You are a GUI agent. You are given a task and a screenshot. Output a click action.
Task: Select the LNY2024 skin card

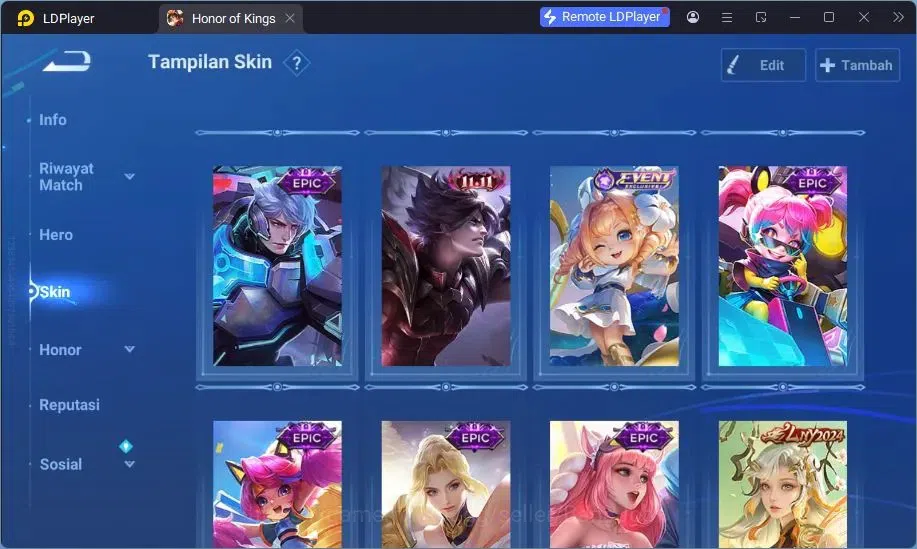click(x=782, y=485)
